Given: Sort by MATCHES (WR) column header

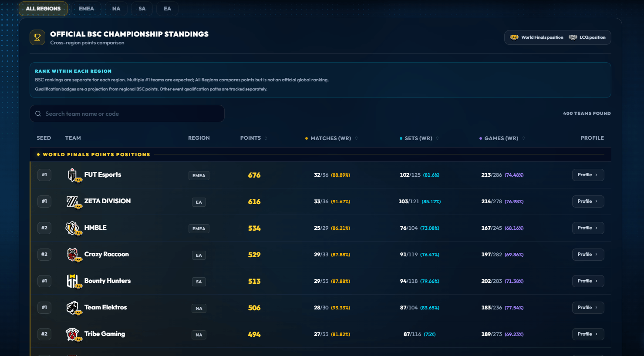Looking at the screenshot, I should coord(331,138).
